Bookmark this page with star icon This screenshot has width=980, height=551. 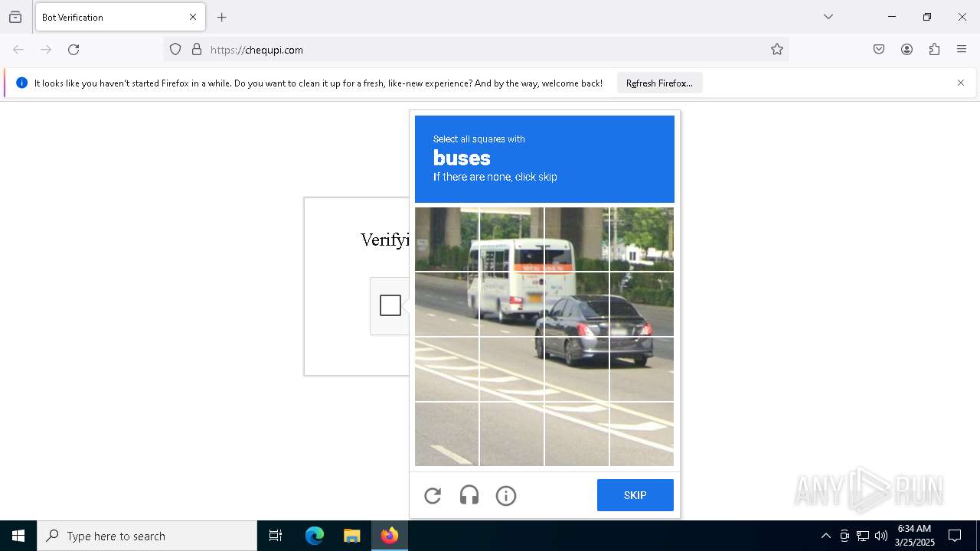[x=777, y=50]
